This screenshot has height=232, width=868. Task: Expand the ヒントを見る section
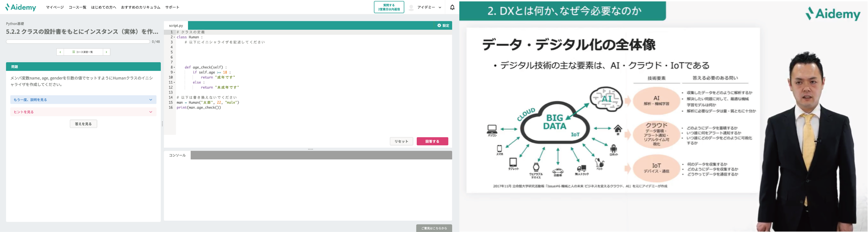click(83, 112)
